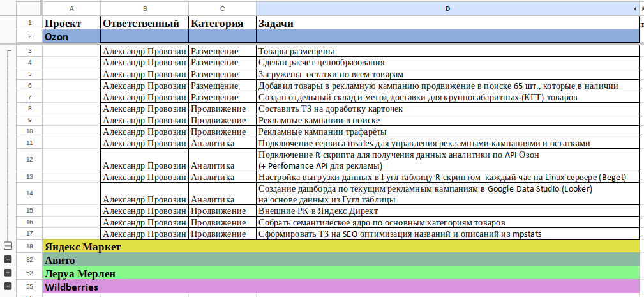Select cell 'Внешние РК в Яндекс Директ'

(447, 211)
